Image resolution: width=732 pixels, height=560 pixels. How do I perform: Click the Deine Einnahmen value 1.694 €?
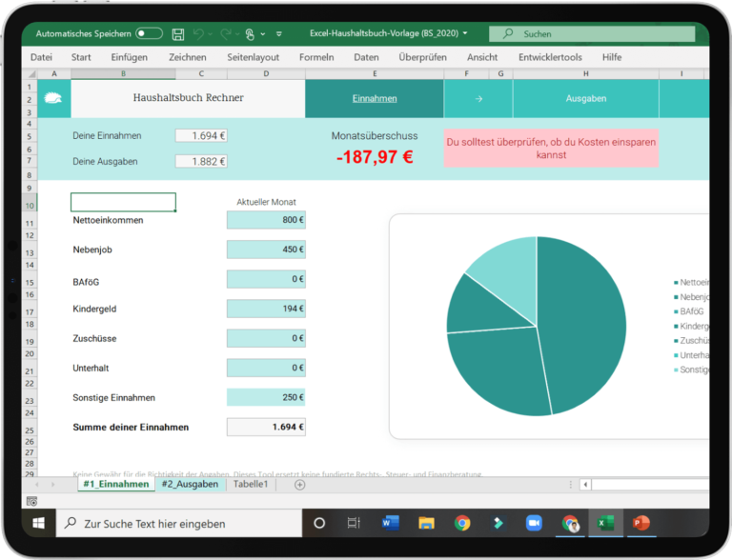201,136
